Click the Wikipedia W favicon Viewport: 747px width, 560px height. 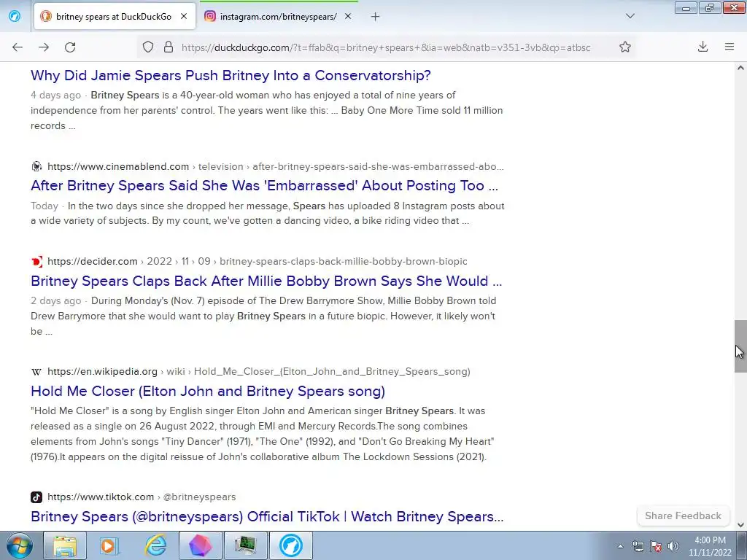pyautogui.click(x=36, y=371)
